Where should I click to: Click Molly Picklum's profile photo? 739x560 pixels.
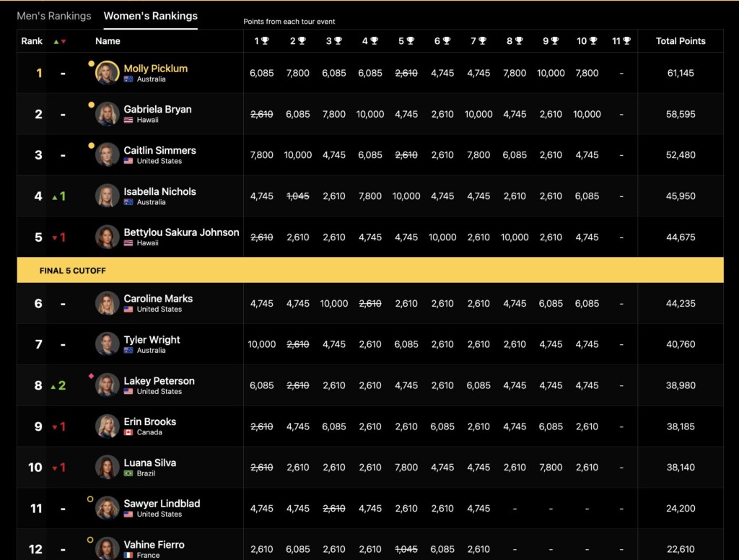coord(107,73)
